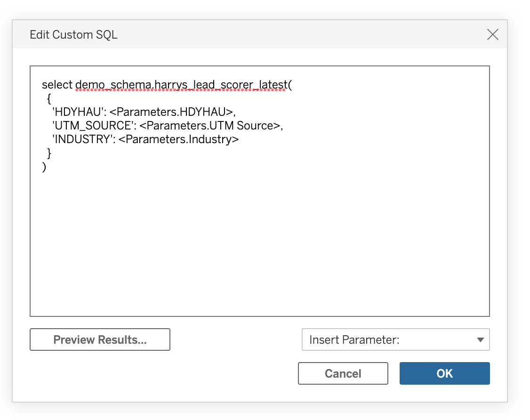
Task: Cancel the custom SQL edit
Action: pyautogui.click(x=343, y=373)
